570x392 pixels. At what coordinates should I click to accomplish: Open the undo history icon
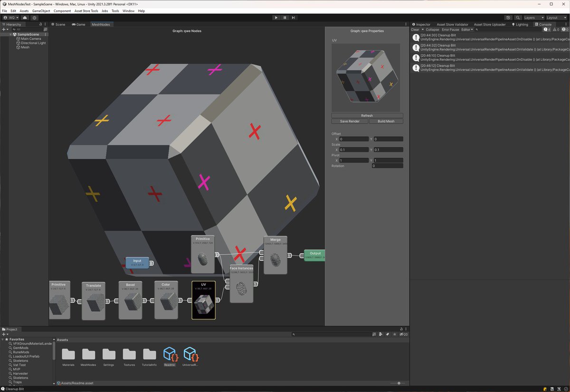point(508,18)
